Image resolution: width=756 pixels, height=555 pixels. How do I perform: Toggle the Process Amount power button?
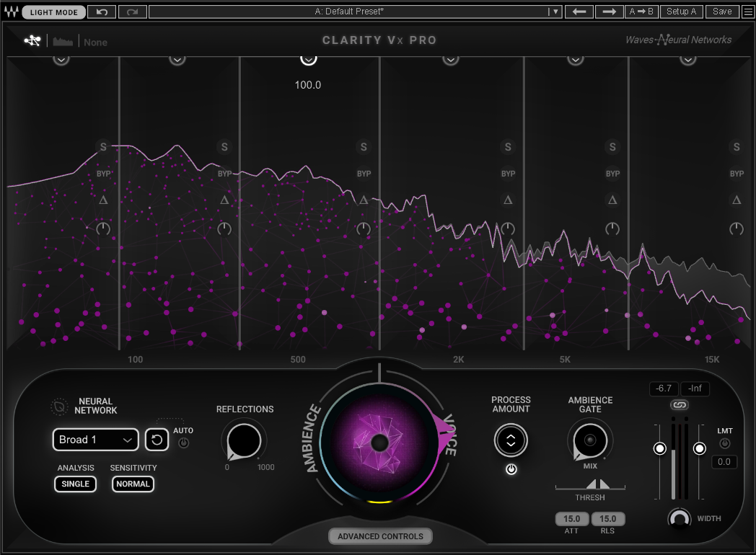[x=511, y=469]
